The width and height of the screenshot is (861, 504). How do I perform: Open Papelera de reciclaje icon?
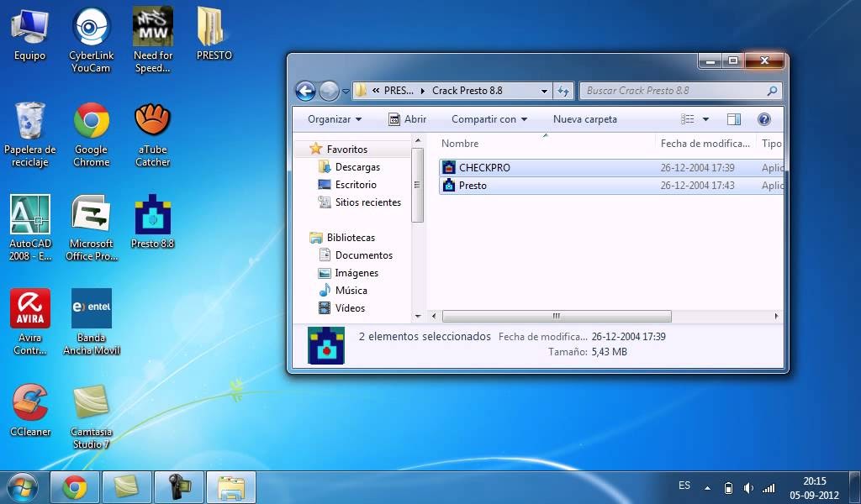click(x=29, y=134)
